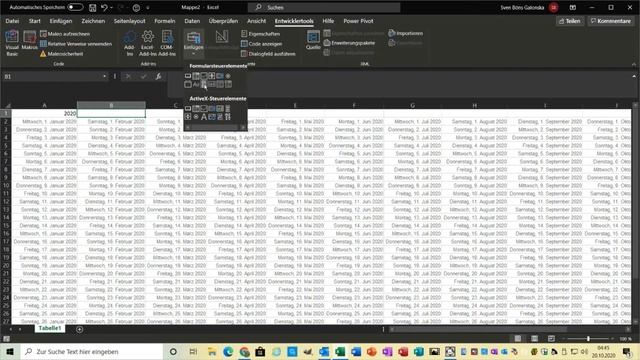Click the Undo arrow icon
The image size is (640, 360).
click(x=104, y=7)
